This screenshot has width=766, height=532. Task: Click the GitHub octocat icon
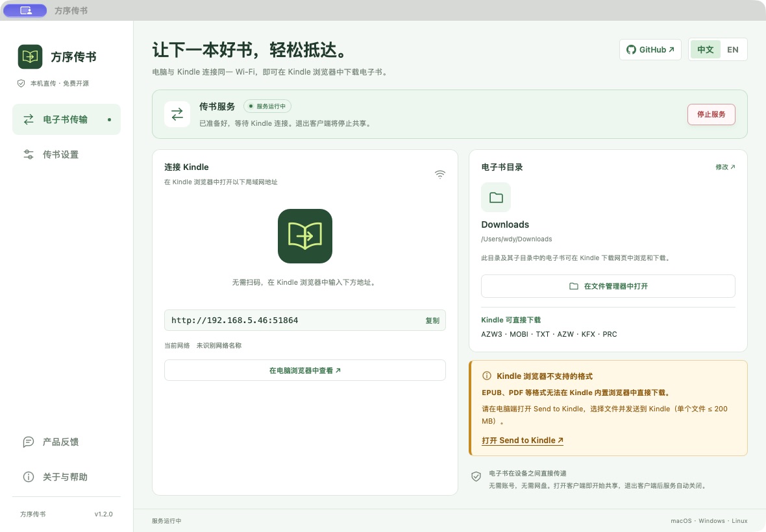click(x=631, y=50)
